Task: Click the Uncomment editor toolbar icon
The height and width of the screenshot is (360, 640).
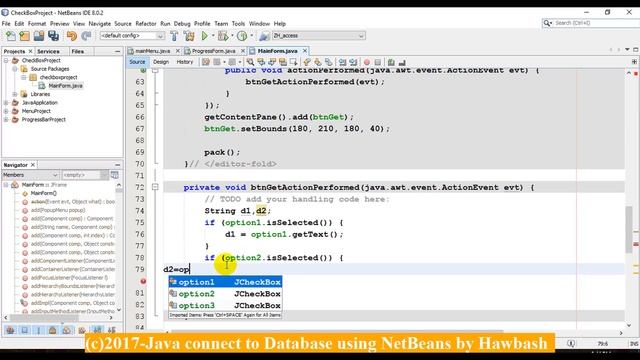Action: click(402, 62)
